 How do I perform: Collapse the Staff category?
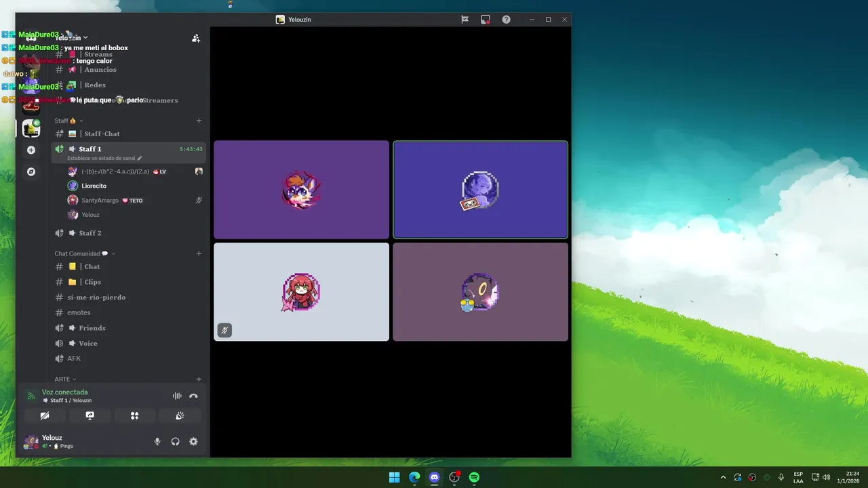point(68,121)
